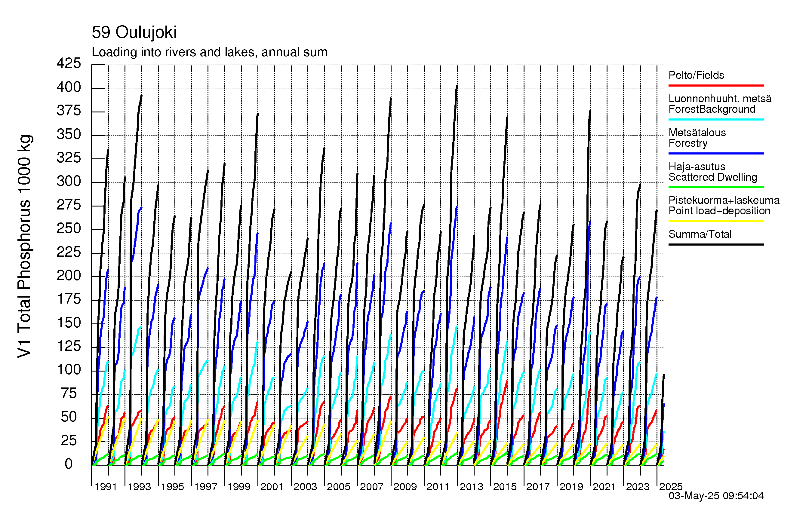Click the x-axis year label 2021
The height and width of the screenshot is (511, 812).
pyautogui.click(x=604, y=487)
